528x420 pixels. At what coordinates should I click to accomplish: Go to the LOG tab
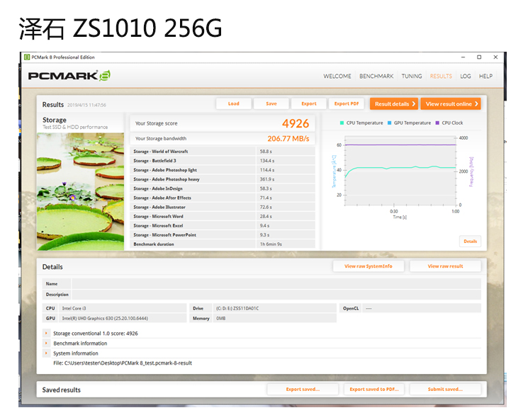466,76
